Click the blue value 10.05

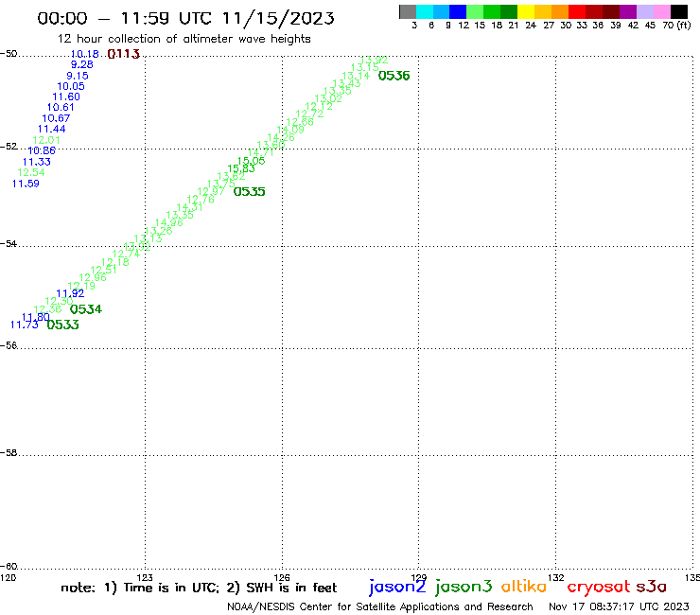tap(71, 86)
